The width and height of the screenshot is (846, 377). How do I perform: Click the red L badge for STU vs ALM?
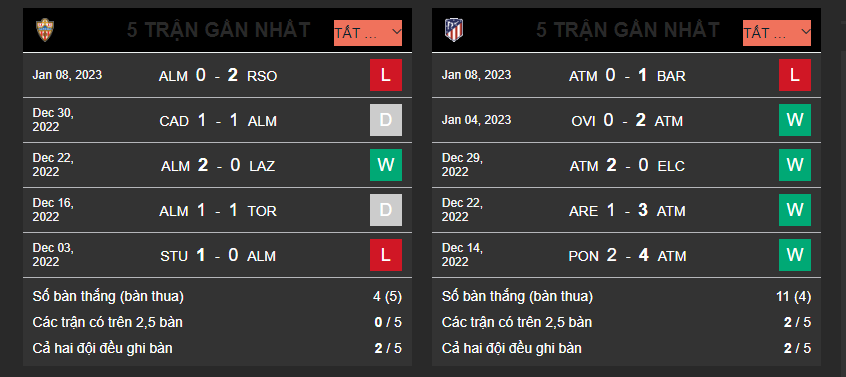coord(386,255)
